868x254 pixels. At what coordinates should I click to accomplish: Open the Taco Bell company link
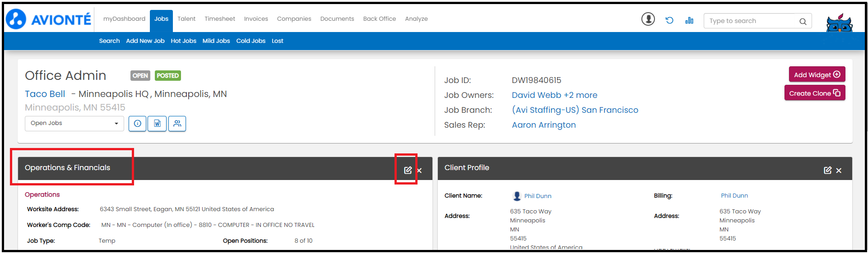click(x=45, y=94)
